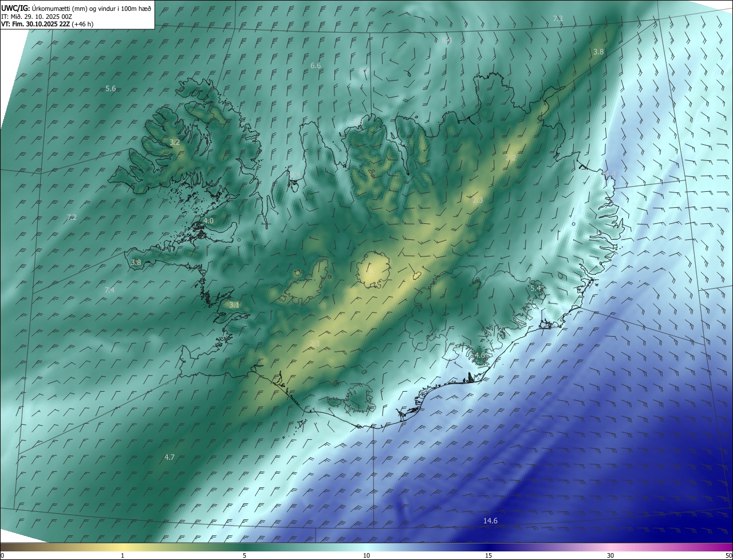733x560 pixels.
Task: Click the 2.1 value in the yellow band
Action: 315,343
